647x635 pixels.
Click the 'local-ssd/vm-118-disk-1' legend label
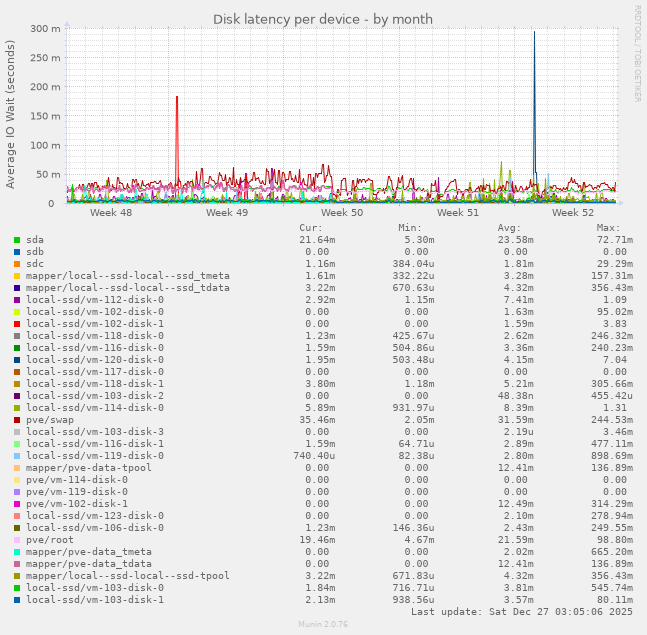[95, 384]
